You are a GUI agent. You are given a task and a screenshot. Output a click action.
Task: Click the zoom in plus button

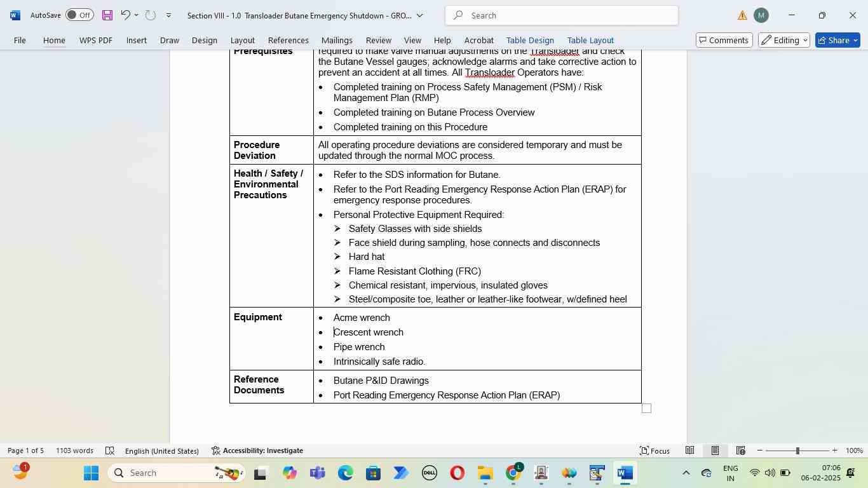pyautogui.click(x=835, y=451)
